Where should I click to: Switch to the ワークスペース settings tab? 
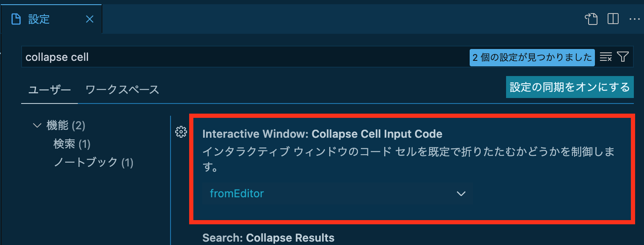coord(122,90)
